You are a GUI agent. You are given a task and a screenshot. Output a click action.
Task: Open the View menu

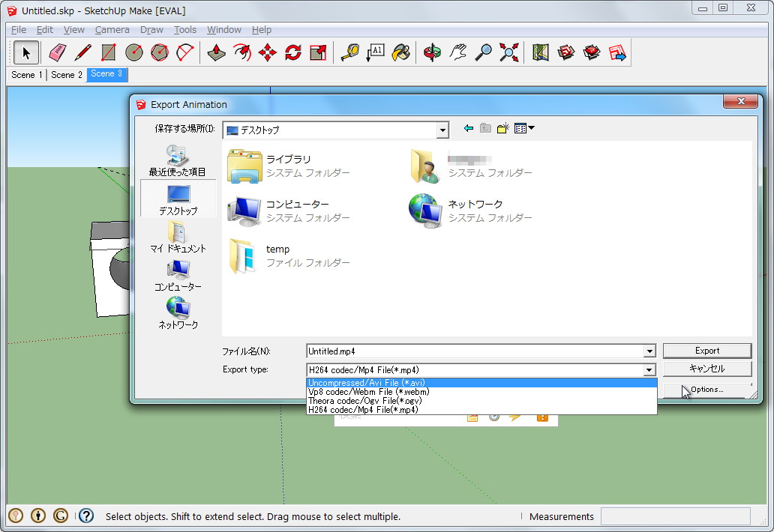pos(74,29)
